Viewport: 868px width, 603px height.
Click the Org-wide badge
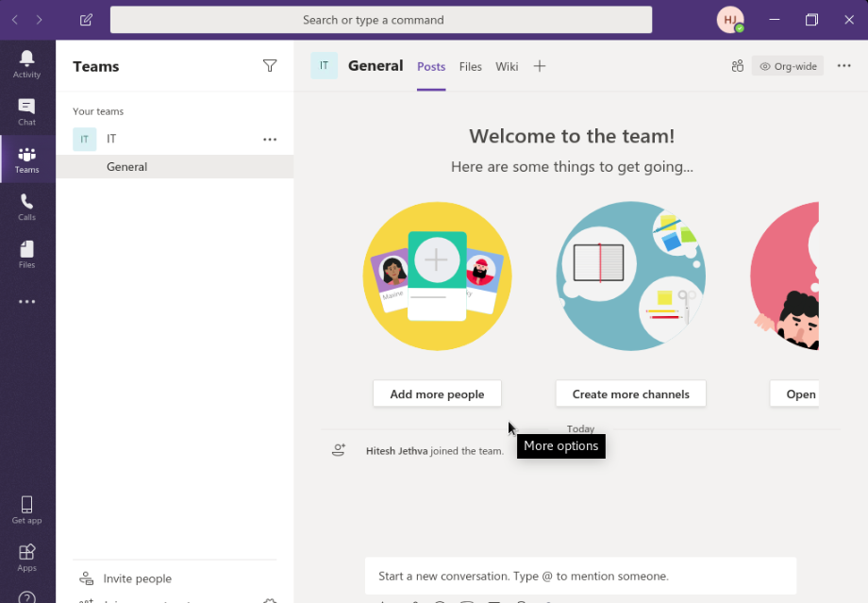788,66
